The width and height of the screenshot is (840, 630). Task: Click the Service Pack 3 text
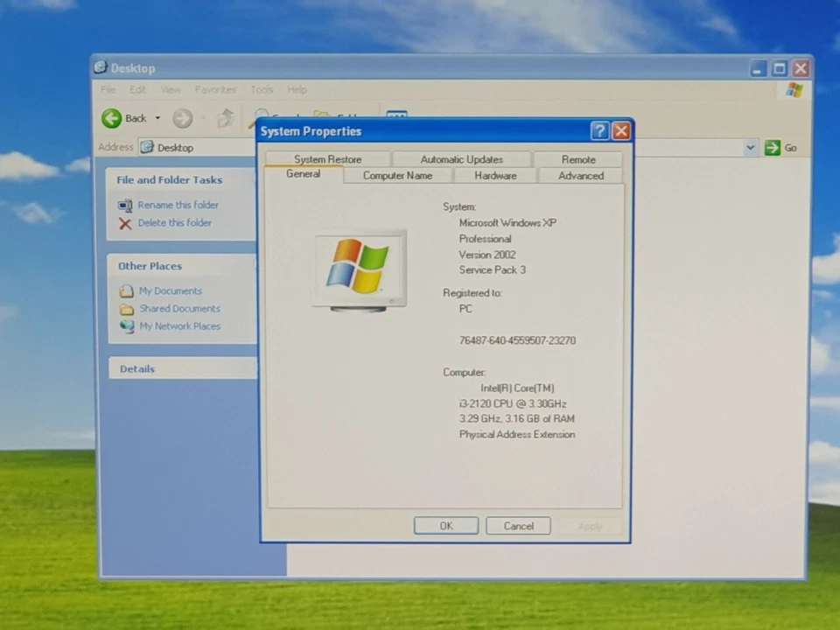point(493,270)
